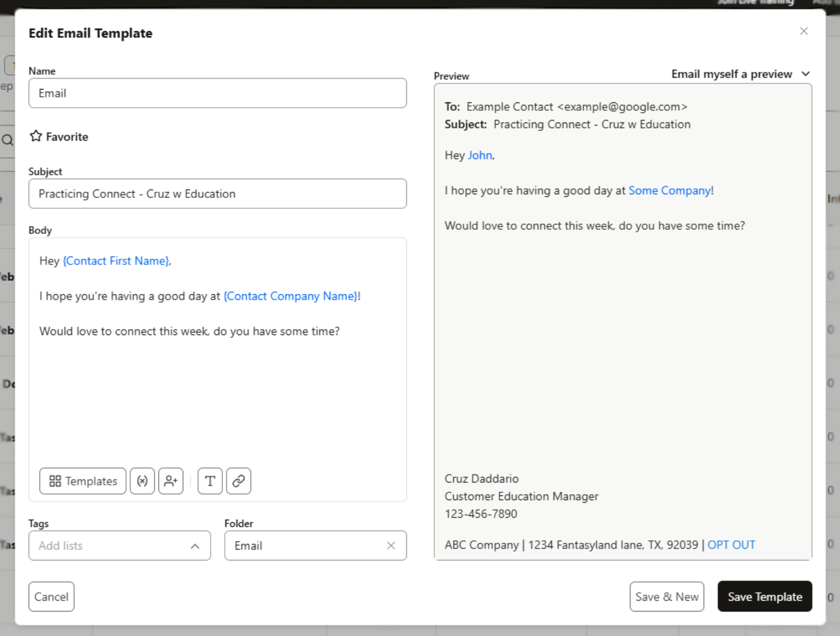Click 'Some Company' in the email preview
Screen dimensions: 840x636
(669, 190)
